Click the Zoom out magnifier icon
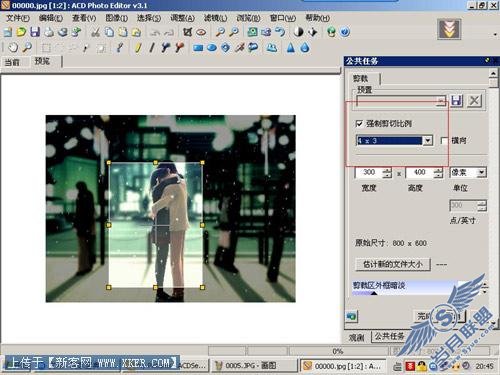The image size is (500, 375). [x=234, y=32]
